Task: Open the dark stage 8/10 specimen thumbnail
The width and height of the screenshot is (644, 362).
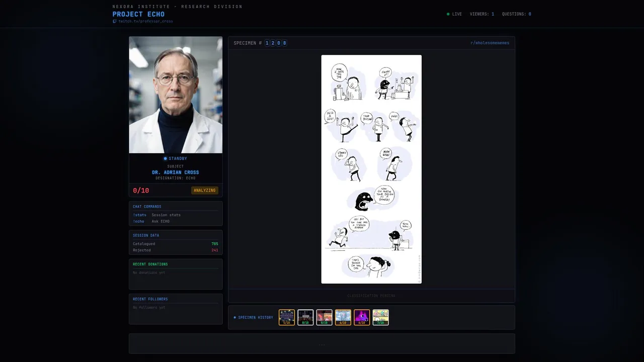Action: tap(305, 317)
